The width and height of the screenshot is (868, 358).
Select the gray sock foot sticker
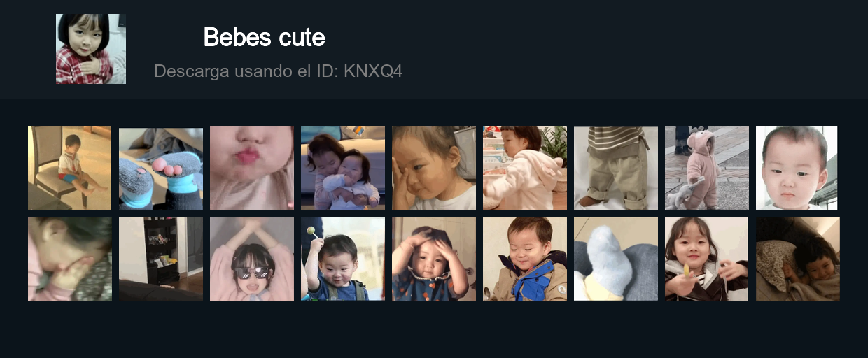(616, 259)
